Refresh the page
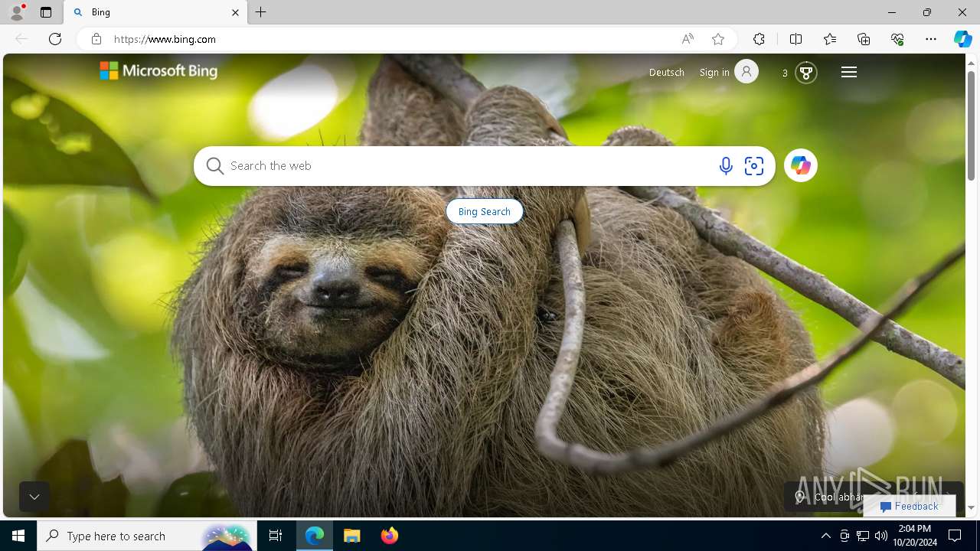 (55, 39)
